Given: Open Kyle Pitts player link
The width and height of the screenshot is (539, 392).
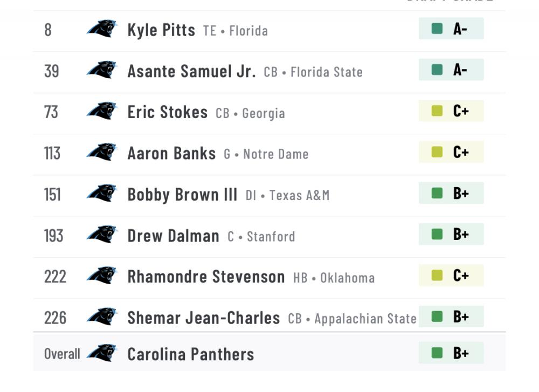Looking at the screenshot, I should [161, 30].
